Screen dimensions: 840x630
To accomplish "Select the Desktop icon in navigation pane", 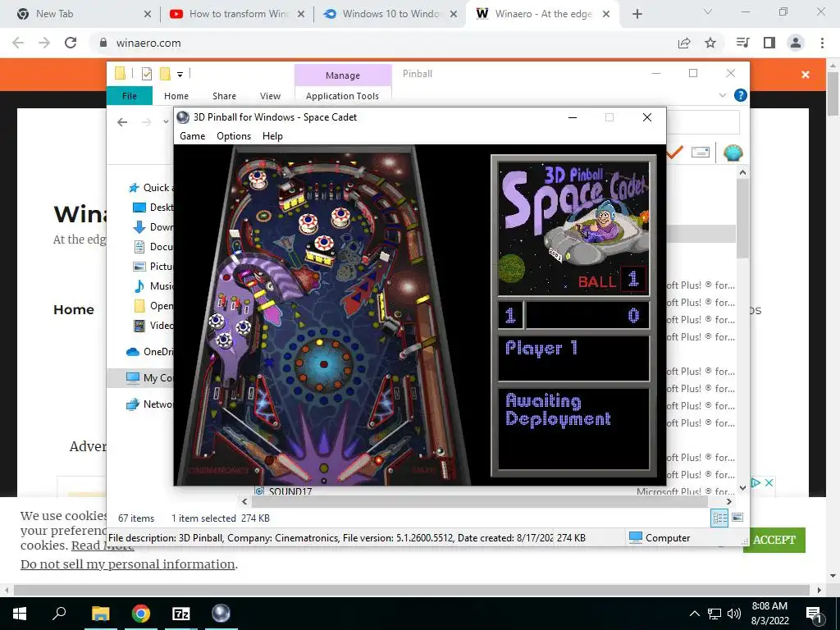I will tap(139, 208).
